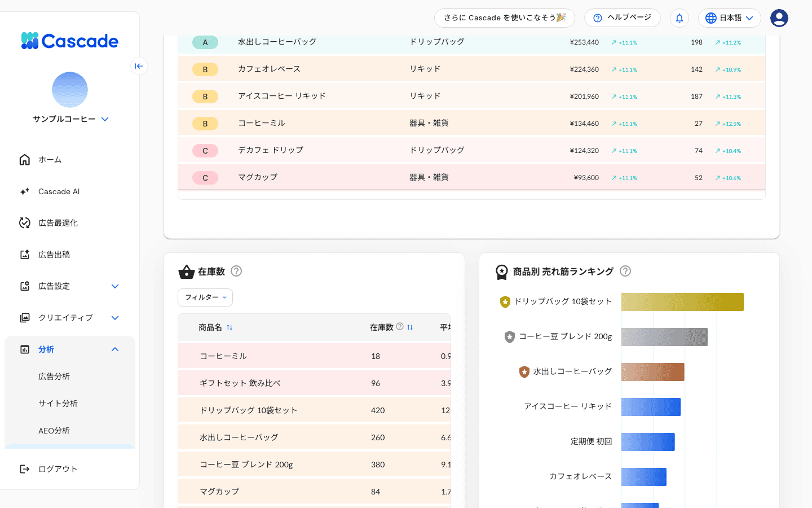Click the 在庫数 basket icon

[x=186, y=271]
